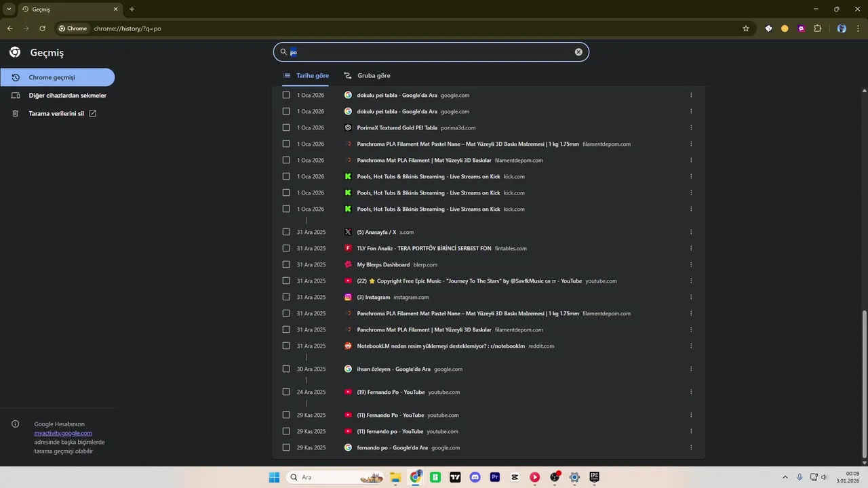The width and height of the screenshot is (868, 488).
Task: Check the My Blerps Dashboard entry
Action: click(x=286, y=264)
